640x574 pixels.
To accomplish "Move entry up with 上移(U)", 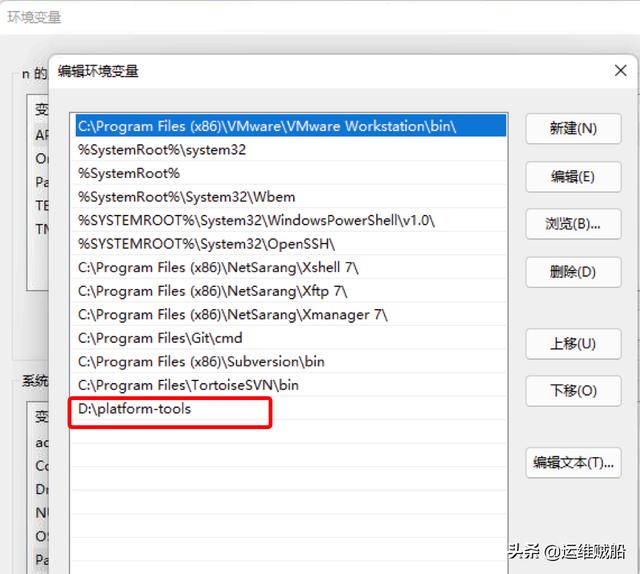I will [x=573, y=344].
